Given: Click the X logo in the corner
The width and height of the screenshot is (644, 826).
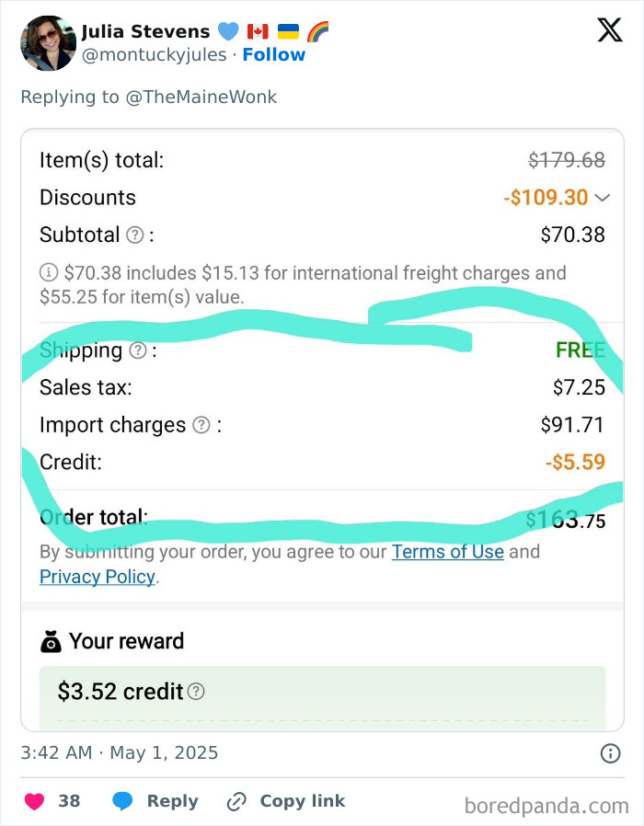Looking at the screenshot, I should 609,30.
